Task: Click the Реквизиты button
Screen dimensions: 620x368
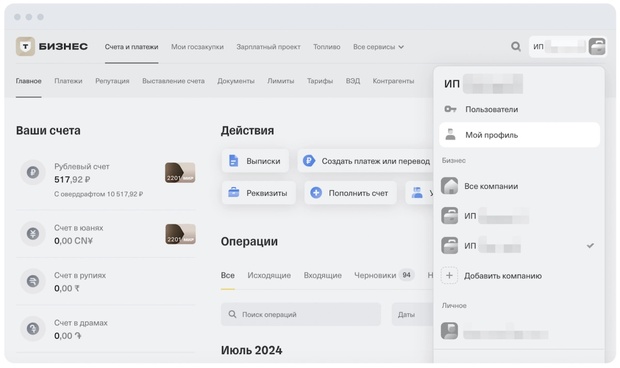Action: [259, 193]
